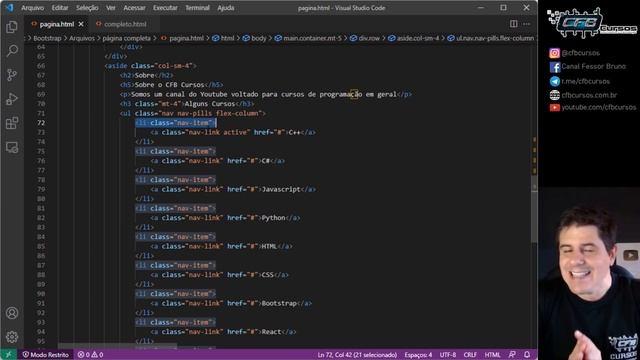Click the React link text in code
Viewport: 640px width, 360px height.
(271, 332)
